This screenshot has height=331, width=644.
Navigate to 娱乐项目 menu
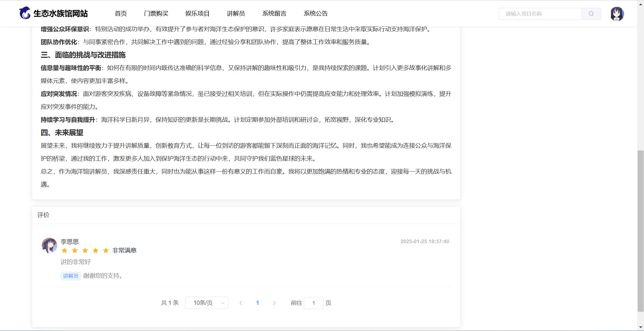[198, 14]
